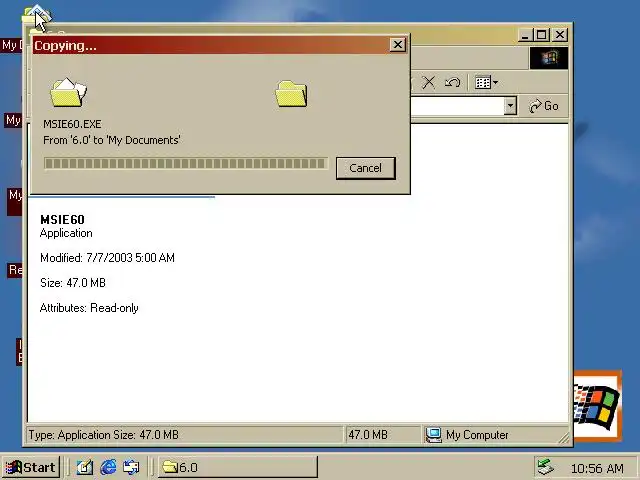Launch Internet Explorer from quick launch
The width and height of the screenshot is (640, 480).
point(108,467)
